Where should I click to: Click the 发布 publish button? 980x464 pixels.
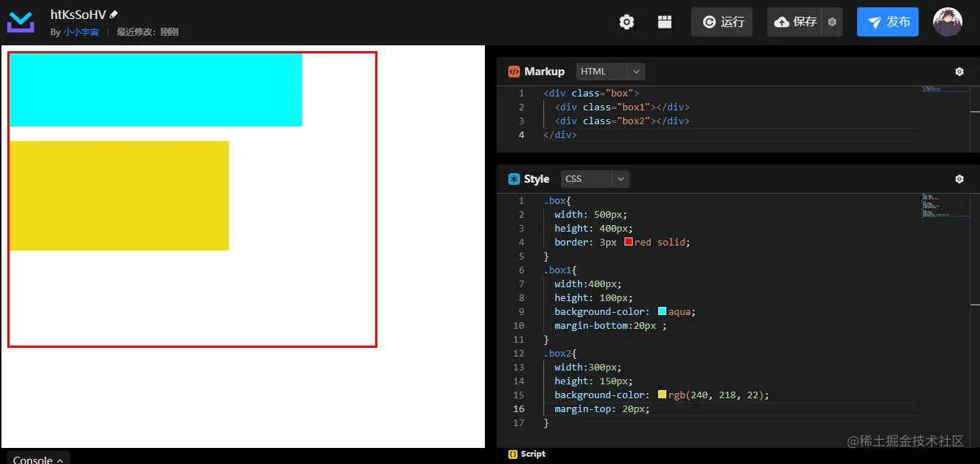pos(887,22)
